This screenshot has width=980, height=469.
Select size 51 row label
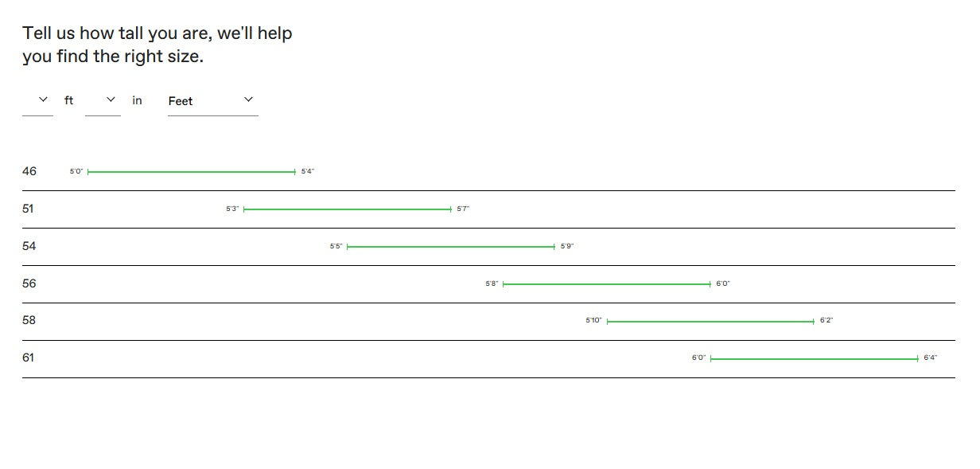(29, 209)
